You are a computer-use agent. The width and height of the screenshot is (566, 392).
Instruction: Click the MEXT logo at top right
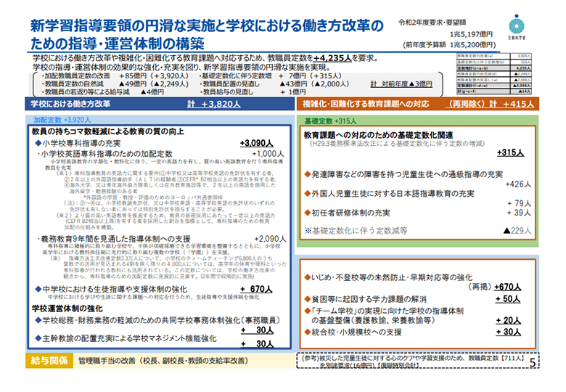coord(517,27)
